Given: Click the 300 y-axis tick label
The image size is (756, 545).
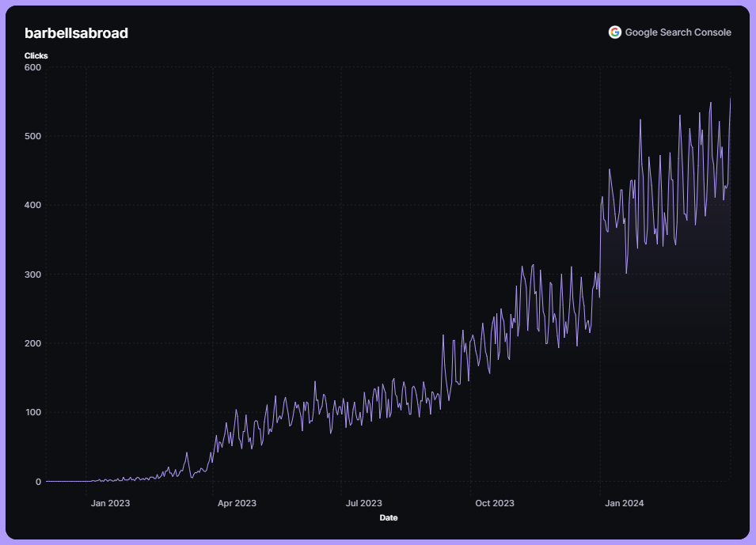Looking at the screenshot, I should tap(32, 274).
